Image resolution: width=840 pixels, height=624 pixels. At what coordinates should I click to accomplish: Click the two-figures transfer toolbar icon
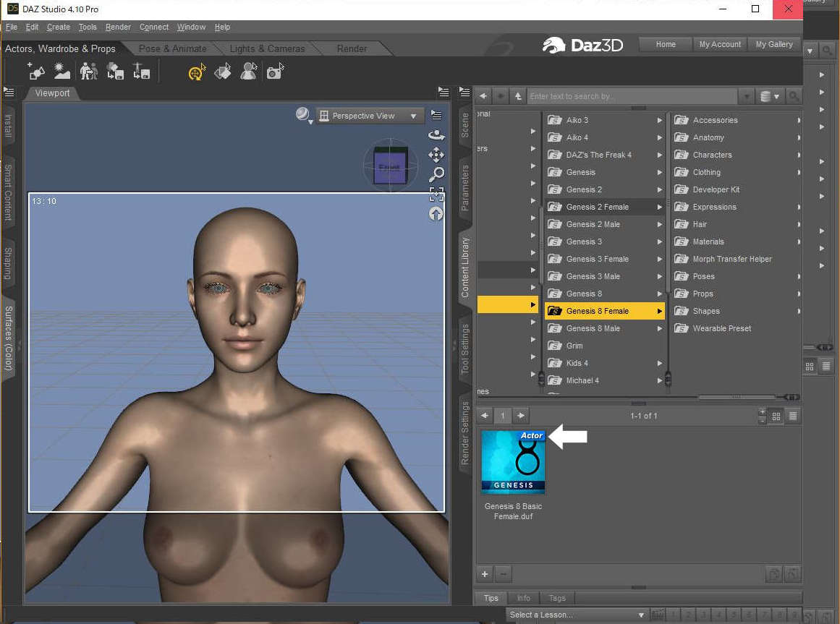tap(88, 71)
